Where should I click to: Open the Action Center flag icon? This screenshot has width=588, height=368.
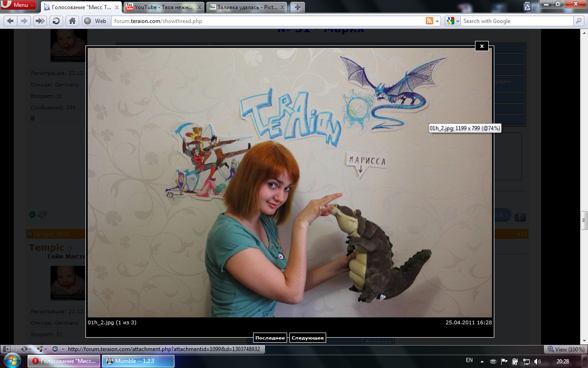[x=504, y=361]
